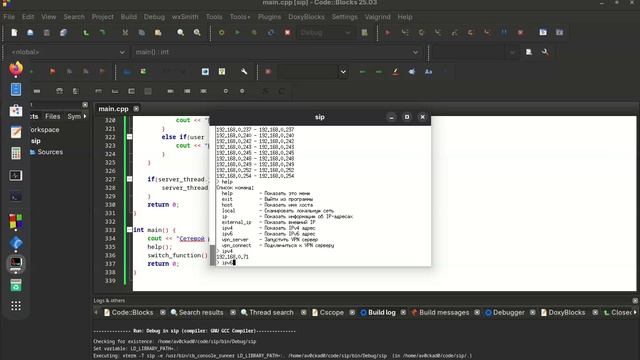Abort the build with red X
This screenshot has height=360, width=640.
[287, 33]
